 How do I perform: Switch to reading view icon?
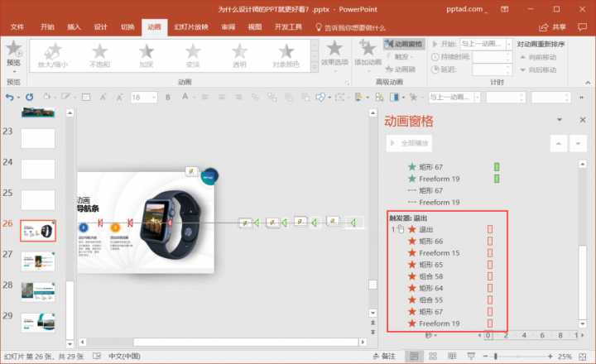(452, 356)
